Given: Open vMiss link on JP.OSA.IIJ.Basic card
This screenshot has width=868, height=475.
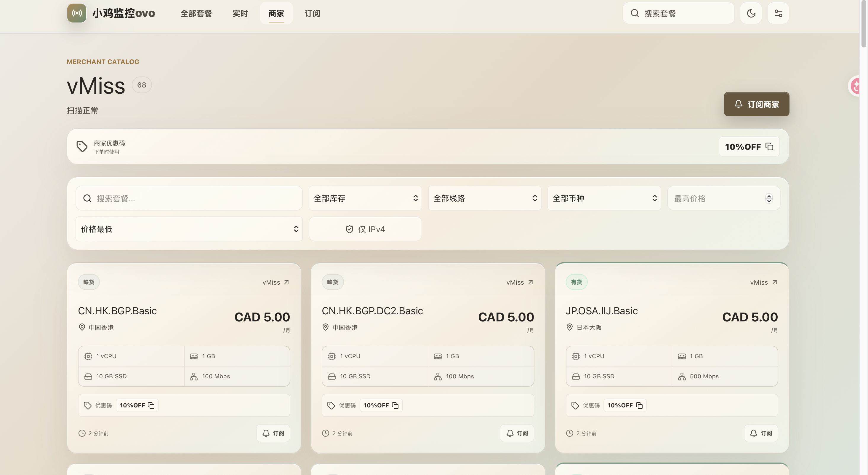Looking at the screenshot, I should pyautogui.click(x=763, y=282).
